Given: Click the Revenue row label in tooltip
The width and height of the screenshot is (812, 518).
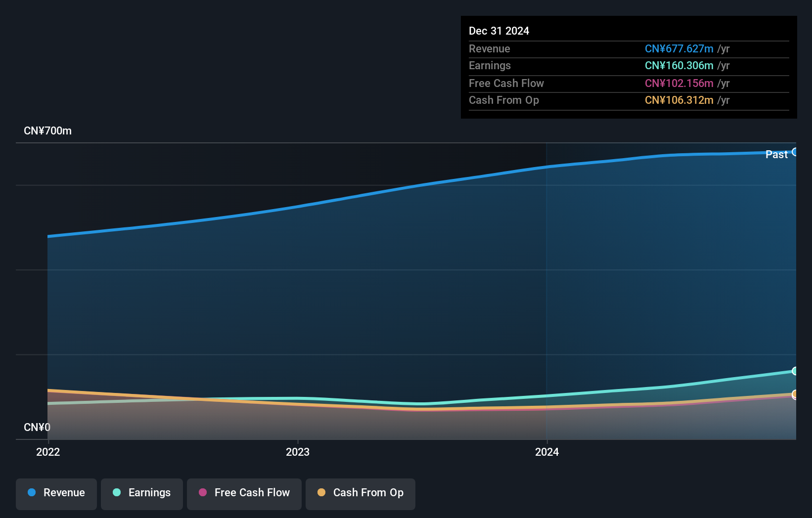Looking at the screenshot, I should click(x=490, y=48).
